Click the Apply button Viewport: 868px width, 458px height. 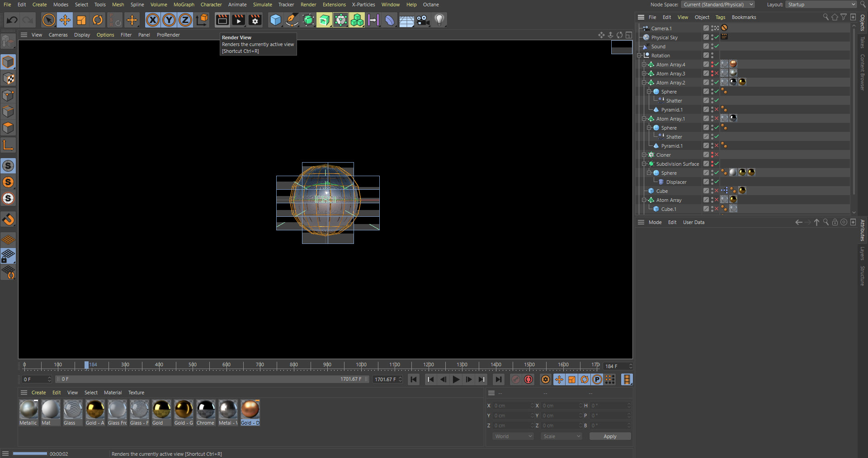(x=610, y=436)
